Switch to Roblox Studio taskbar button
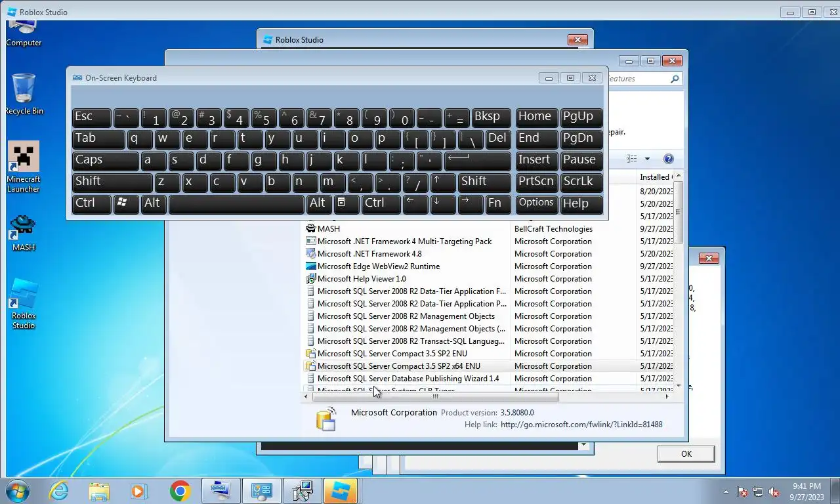Screen dimensions: 840x504 tap(341, 491)
